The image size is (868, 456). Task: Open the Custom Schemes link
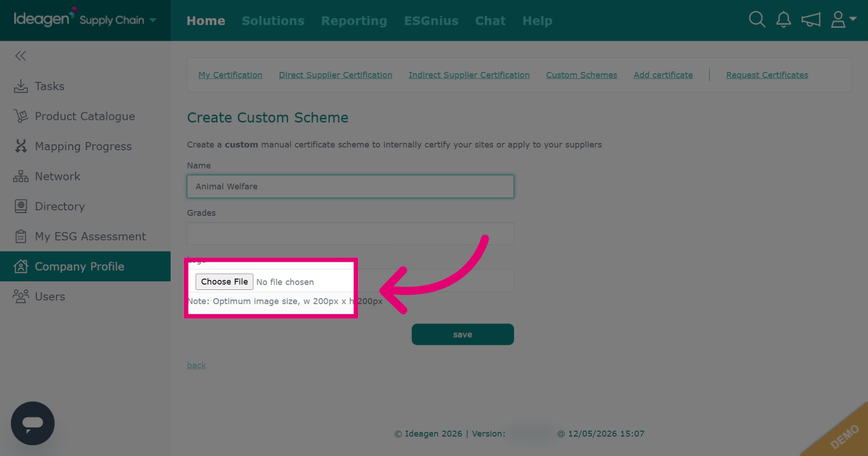click(x=581, y=75)
